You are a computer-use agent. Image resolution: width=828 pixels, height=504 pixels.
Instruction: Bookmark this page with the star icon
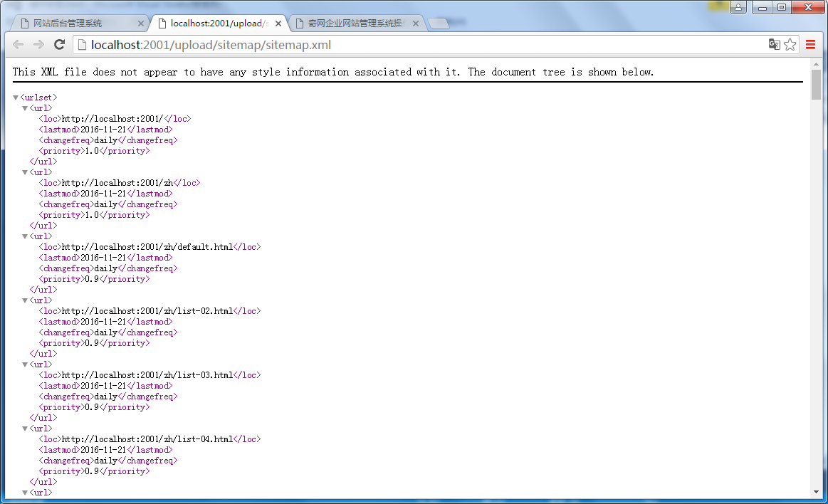click(x=790, y=45)
